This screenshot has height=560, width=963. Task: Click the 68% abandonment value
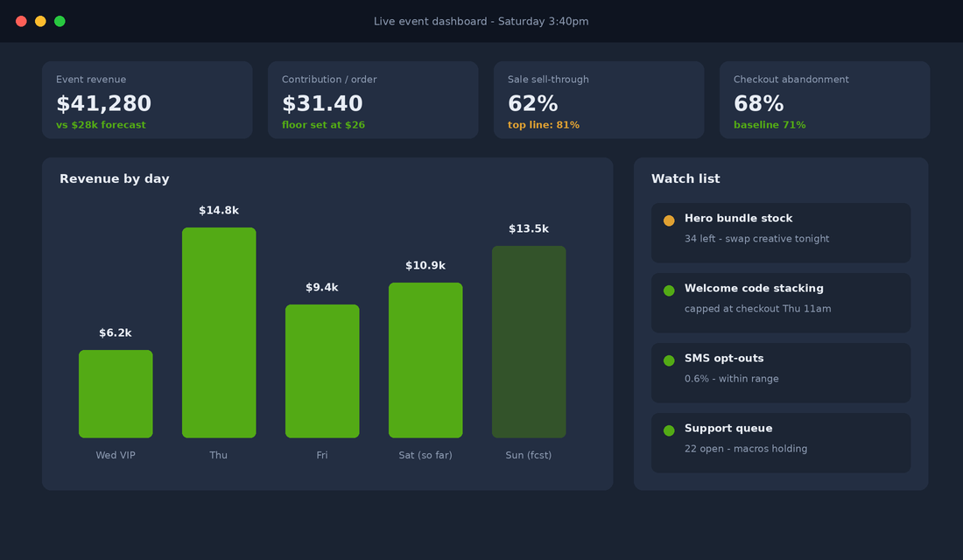pyautogui.click(x=758, y=103)
